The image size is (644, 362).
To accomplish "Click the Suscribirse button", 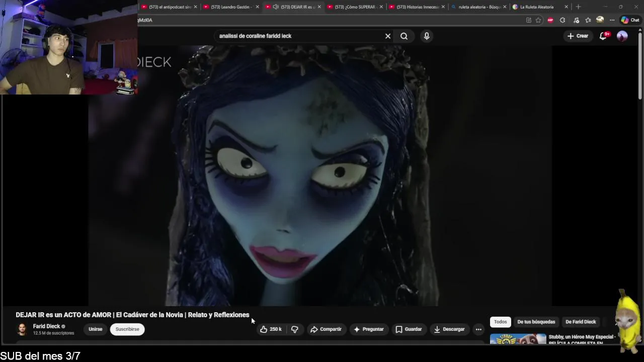I will tap(127, 329).
